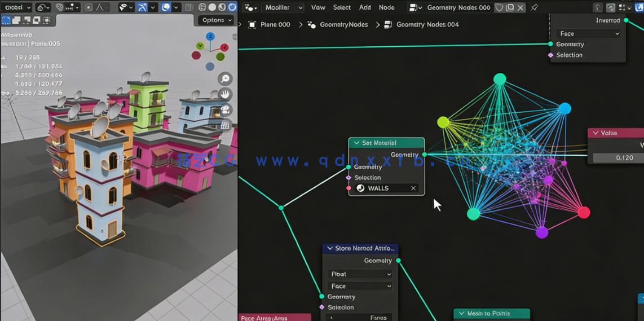Viewport: 644px width, 321px height.
Task: Open the Face dropdown above the Geometry socket
Action: [x=588, y=34]
